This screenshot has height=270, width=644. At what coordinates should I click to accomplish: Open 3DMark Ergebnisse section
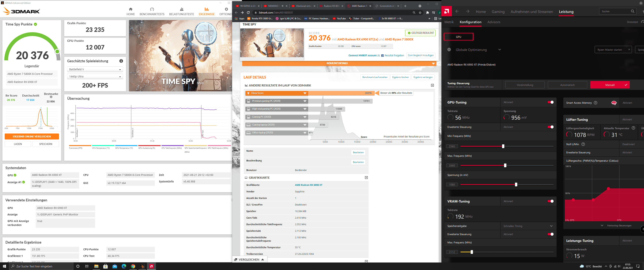click(x=206, y=11)
